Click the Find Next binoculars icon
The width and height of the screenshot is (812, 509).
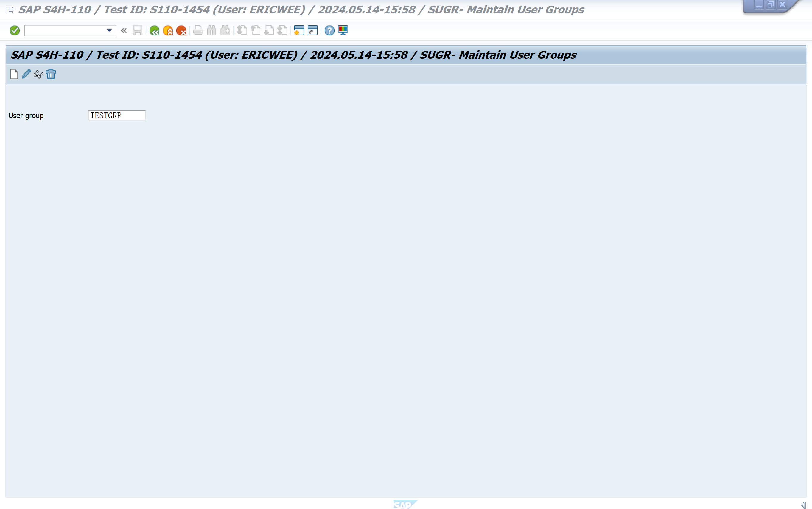click(x=225, y=31)
